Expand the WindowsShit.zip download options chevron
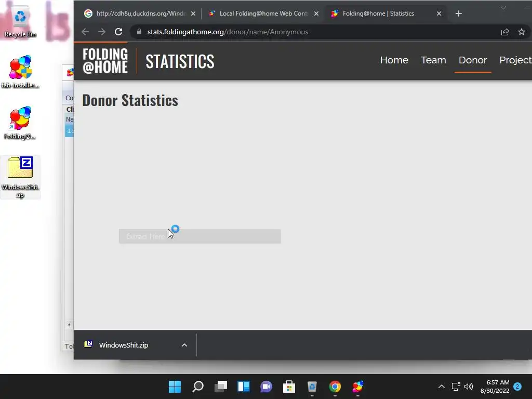 pyautogui.click(x=184, y=345)
